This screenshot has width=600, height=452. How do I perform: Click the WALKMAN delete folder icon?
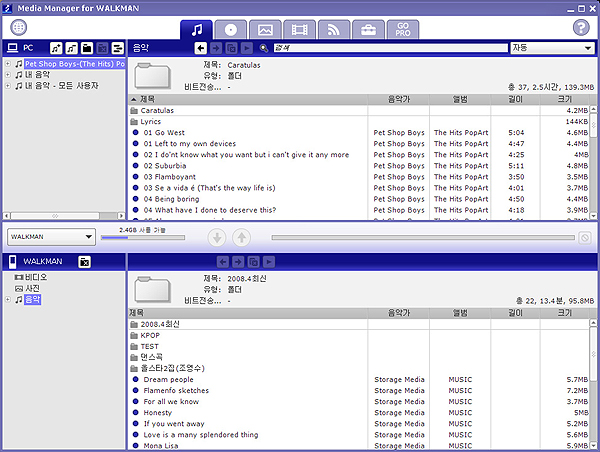(x=85, y=262)
